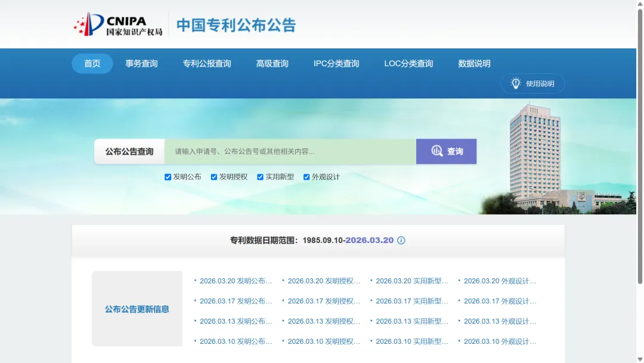Toggle the 实用新型 checkbox
Screen dimensions: 644x363
pyautogui.click(x=260, y=177)
